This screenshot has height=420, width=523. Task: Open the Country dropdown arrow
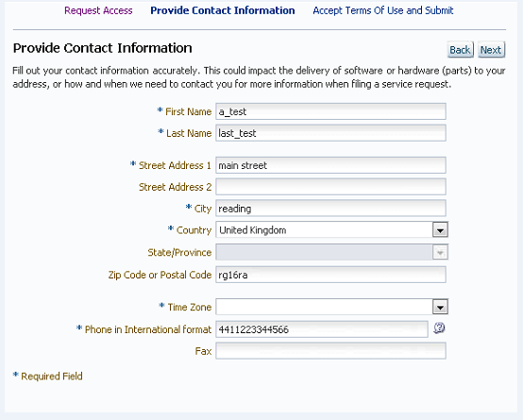pos(440,230)
